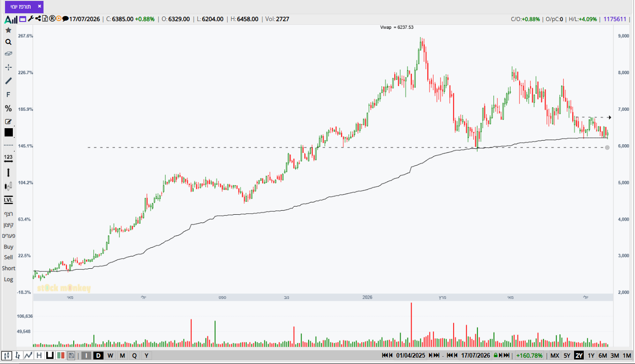This screenshot has height=364, width=635.
Task: Toggle the Log scale option
Action: (x=8, y=279)
